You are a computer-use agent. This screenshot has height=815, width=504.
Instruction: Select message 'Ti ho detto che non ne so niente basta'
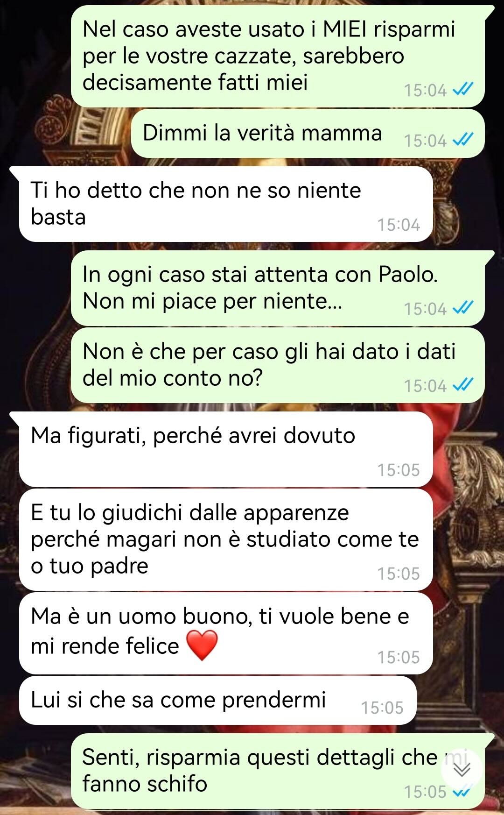226,204
